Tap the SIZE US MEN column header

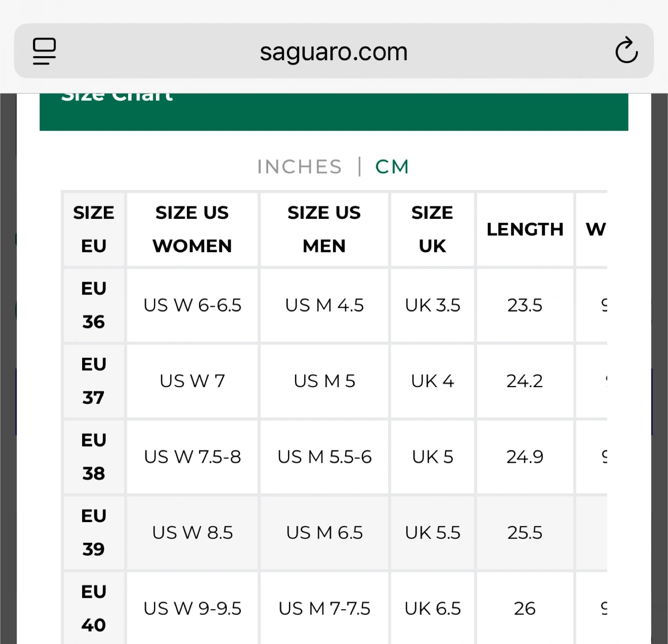pyautogui.click(x=324, y=229)
